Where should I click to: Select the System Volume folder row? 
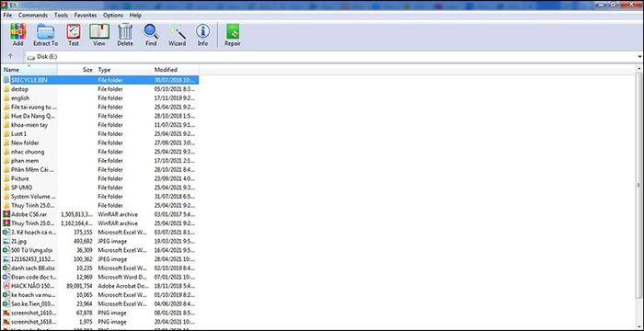click(100, 196)
